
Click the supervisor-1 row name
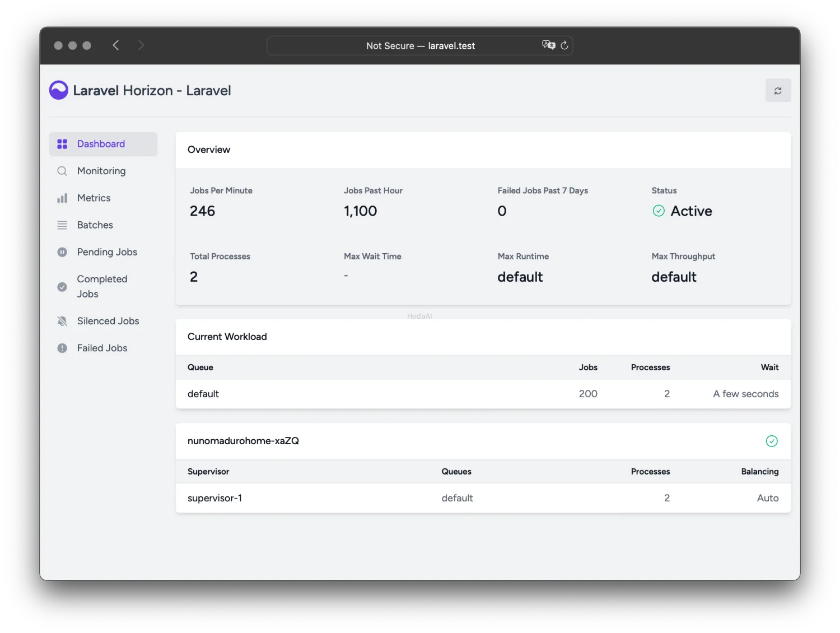(x=214, y=498)
